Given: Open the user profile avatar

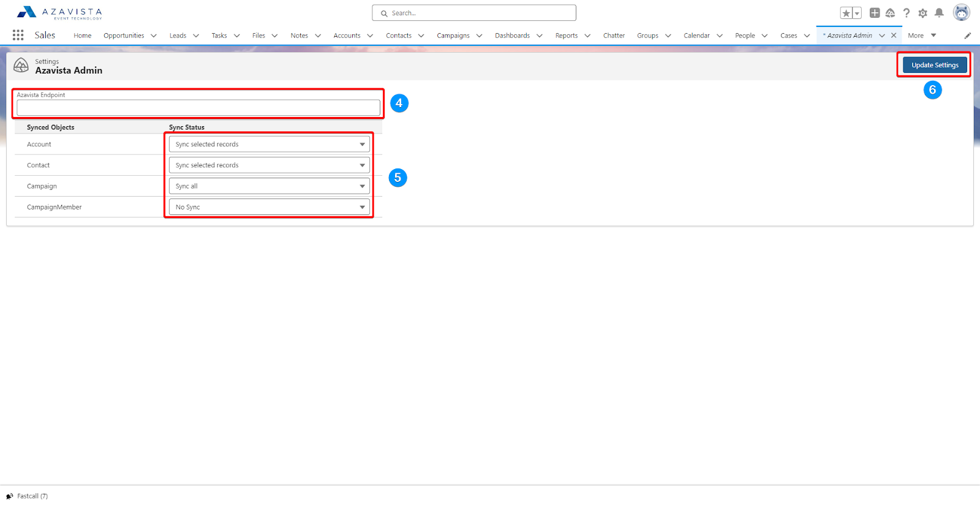Looking at the screenshot, I should pyautogui.click(x=962, y=12).
